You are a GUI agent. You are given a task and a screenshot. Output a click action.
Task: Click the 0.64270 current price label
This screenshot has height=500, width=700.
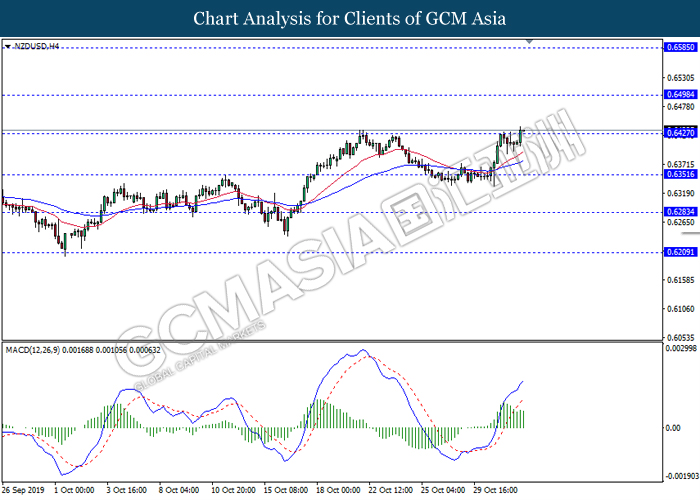click(x=680, y=133)
